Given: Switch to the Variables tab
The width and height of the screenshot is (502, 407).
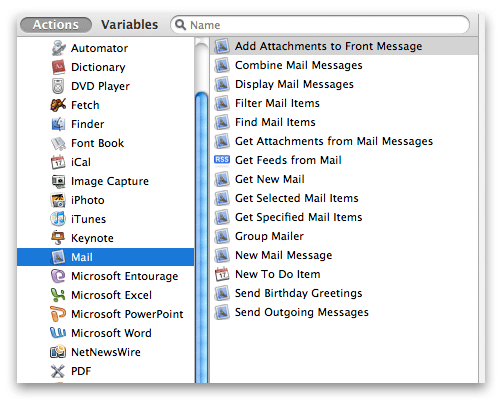Looking at the screenshot, I should 130,25.
